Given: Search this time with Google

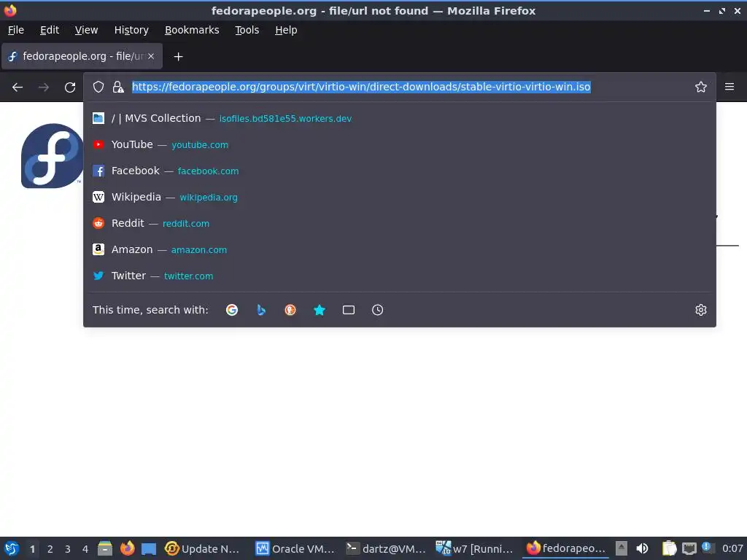Looking at the screenshot, I should tap(232, 310).
